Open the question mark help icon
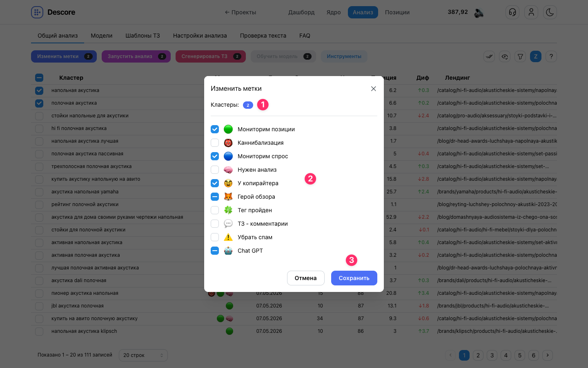 coord(551,56)
